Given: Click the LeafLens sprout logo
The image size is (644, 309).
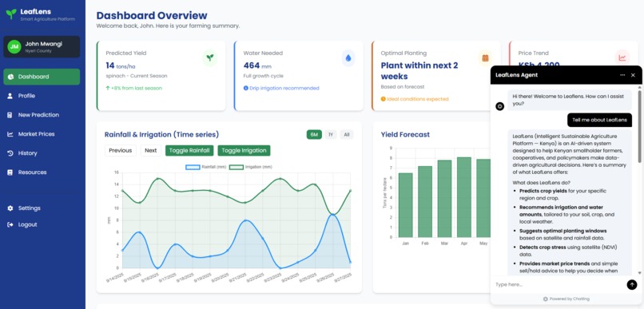Looking at the screenshot, I should (11, 14).
